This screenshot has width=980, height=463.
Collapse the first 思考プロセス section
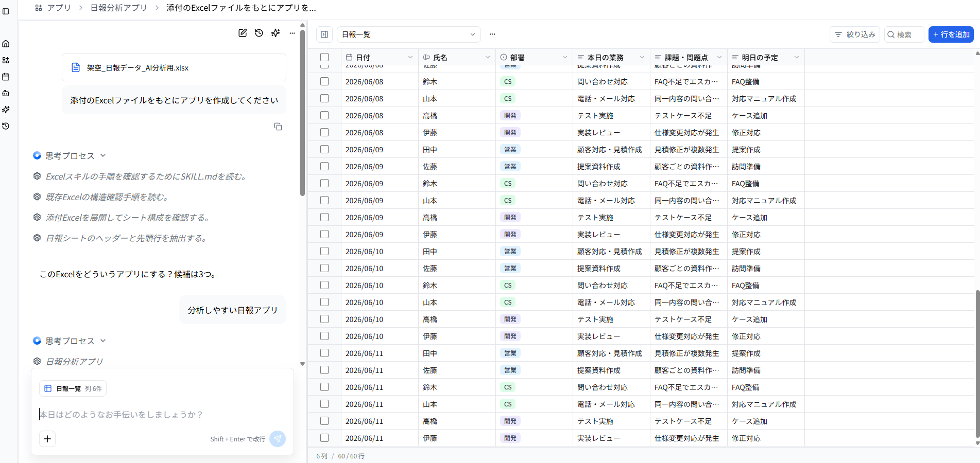pos(103,155)
